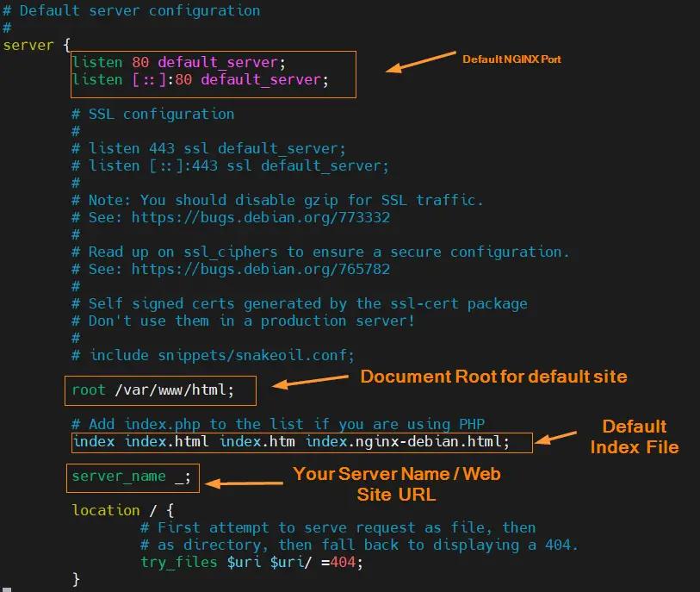700x592 pixels.
Task: Click the 'server_name _;' directive
Action: pyautogui.click(x=131, y=477)
